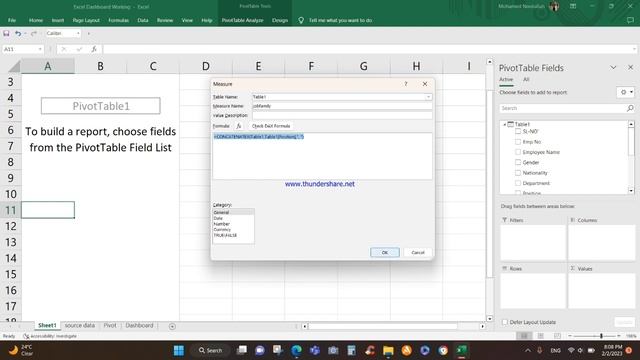This screenshot has width=640, height=360.
Task: Open Customize Quick Access Toolbar dropdown
Action: [89, 33]
